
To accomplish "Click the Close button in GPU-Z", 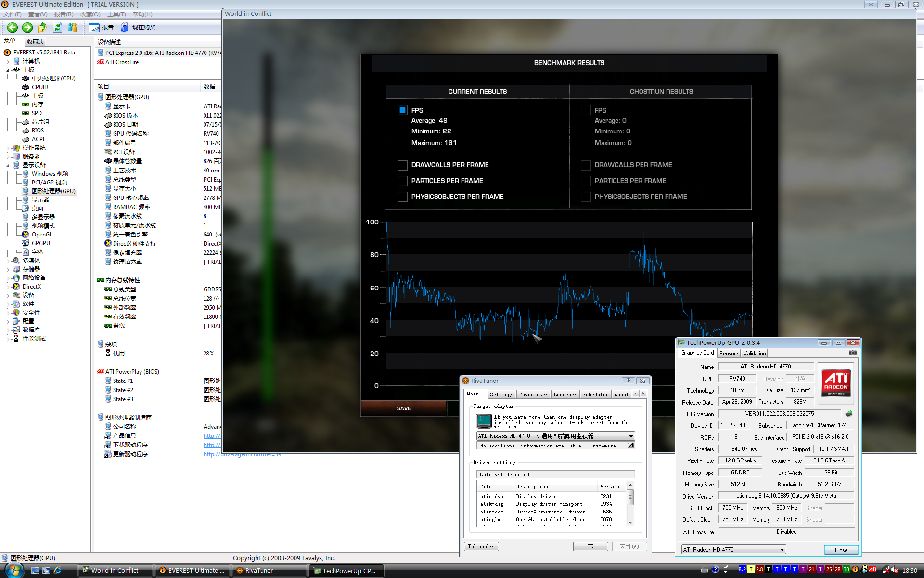I will pyautogui.click(x=841, y=550).
